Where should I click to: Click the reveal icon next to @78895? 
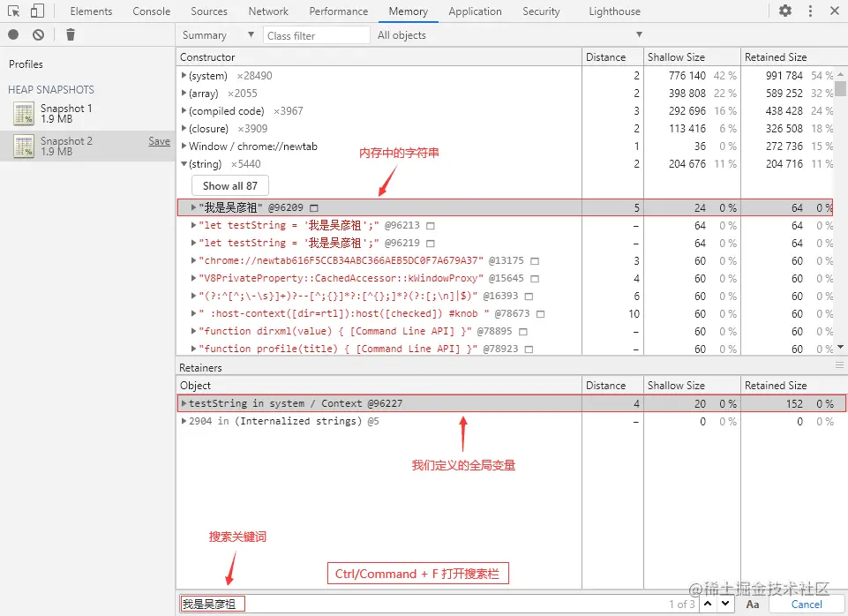523,332
